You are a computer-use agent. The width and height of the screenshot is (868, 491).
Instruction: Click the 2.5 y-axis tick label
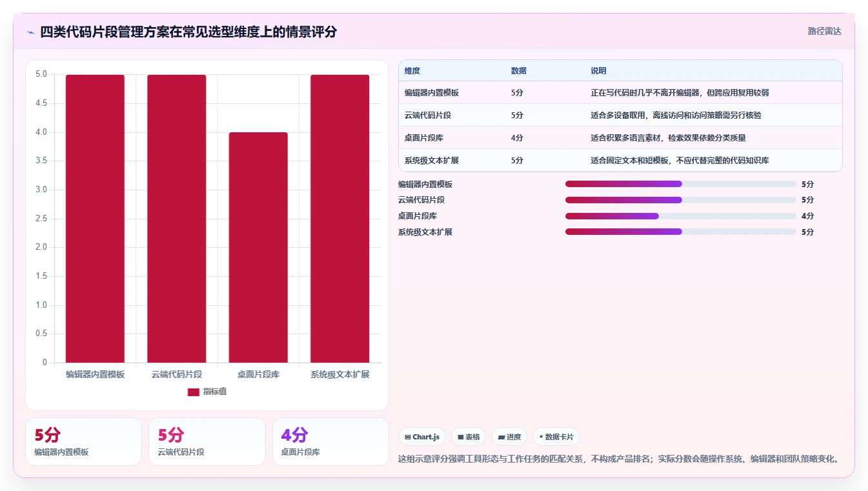[41, 219]
